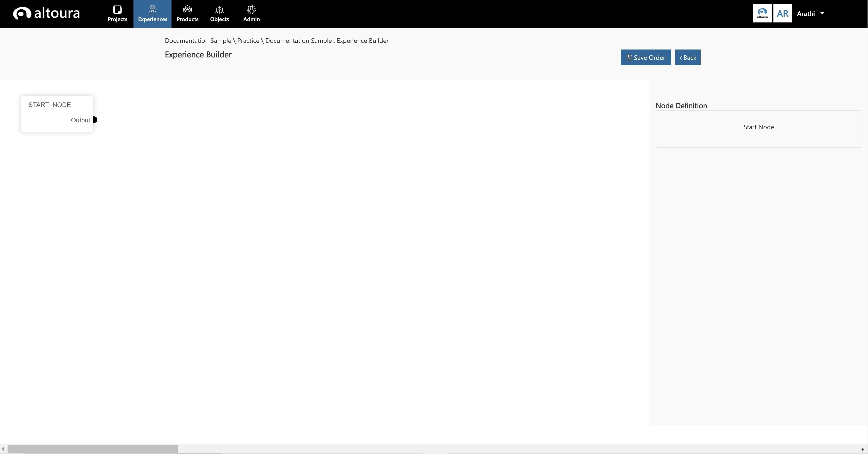The height and width of the screenshot is (454, 868).
Task: Expand the Arathi user dropdown arrow
Action: click(x=822, y=14)
